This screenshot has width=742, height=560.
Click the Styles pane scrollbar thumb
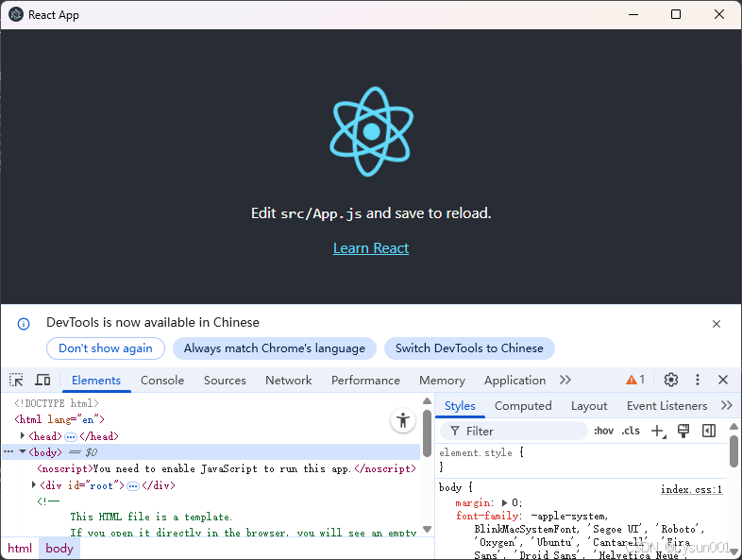(734, 451)
